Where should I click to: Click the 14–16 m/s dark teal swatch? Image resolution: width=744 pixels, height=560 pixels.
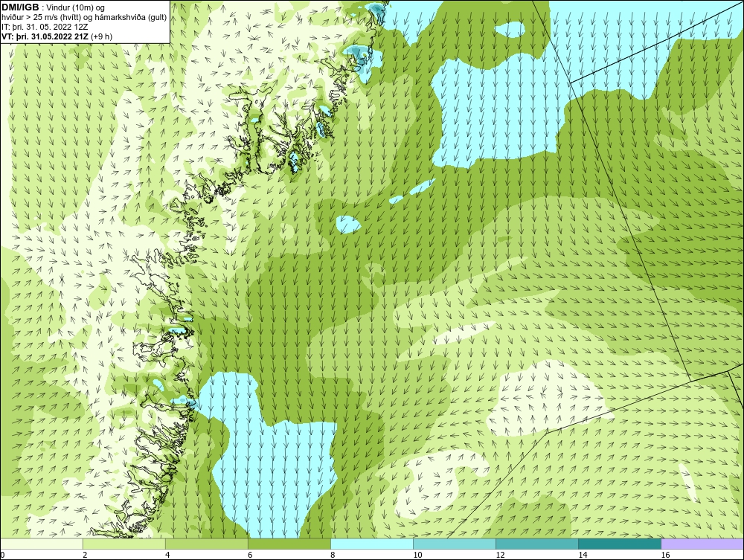620,544
